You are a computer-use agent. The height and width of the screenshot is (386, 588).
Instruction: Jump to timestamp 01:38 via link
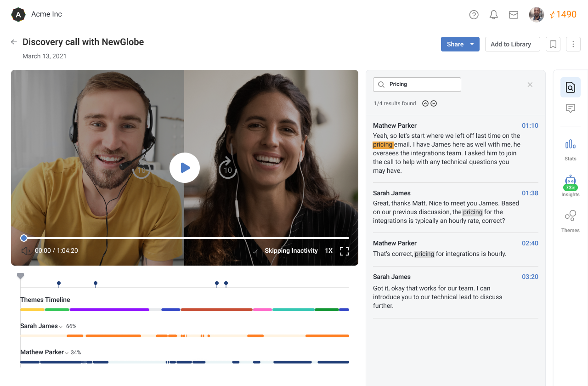[530, 193]
